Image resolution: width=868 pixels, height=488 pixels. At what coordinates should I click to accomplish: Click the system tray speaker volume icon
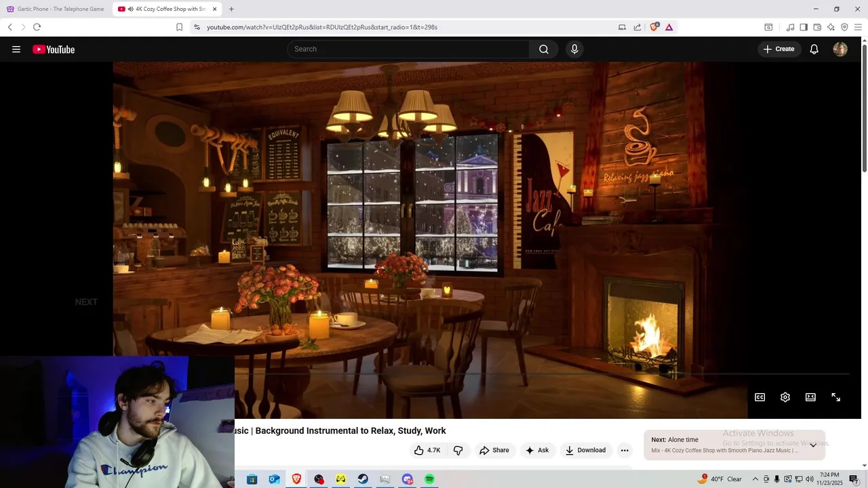(x=810, y=479)
